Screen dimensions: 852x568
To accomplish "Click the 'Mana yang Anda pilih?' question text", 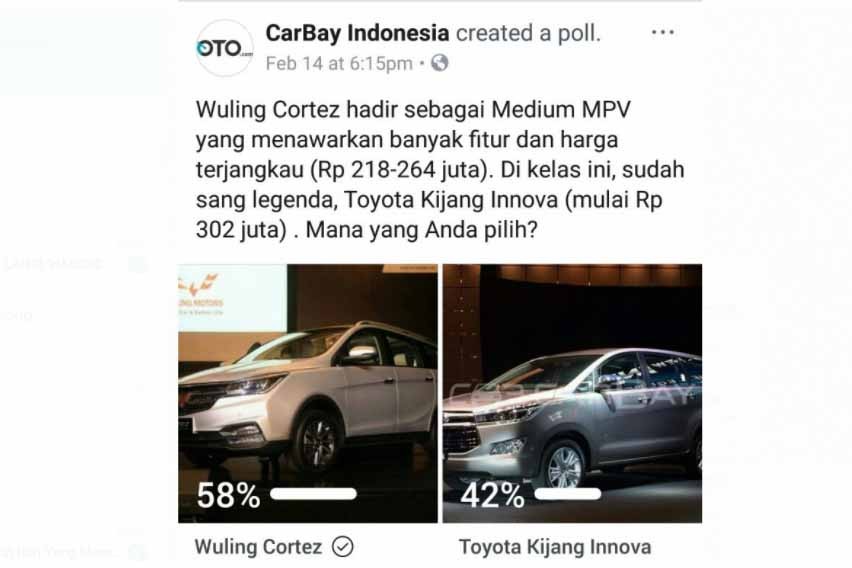I will [422, 230].
